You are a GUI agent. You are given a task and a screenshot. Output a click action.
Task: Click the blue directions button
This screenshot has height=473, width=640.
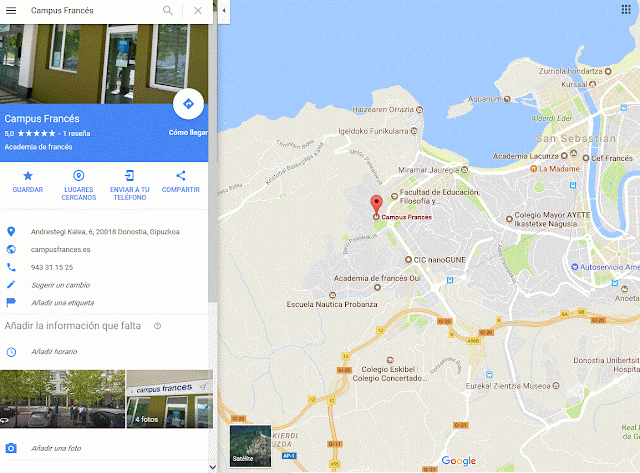tap(188, 104)
